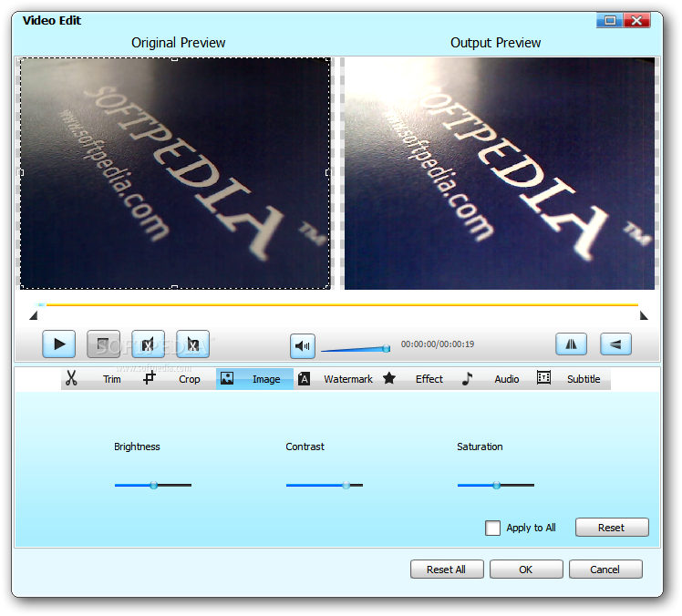The width and height of the screenshot is (682, 616).
Task: Click the orange timeline seek bar
Action: tap(342, 304)
